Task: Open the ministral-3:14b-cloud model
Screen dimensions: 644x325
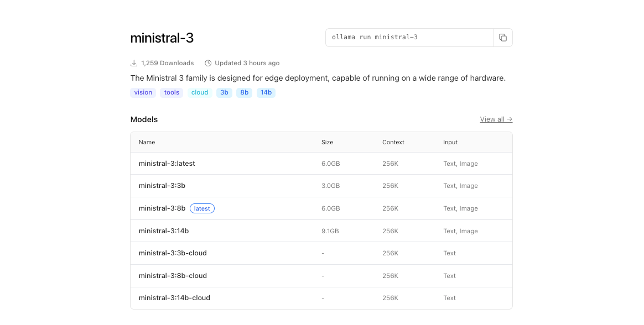Action: pyautogui.click(x=174, y=298)
